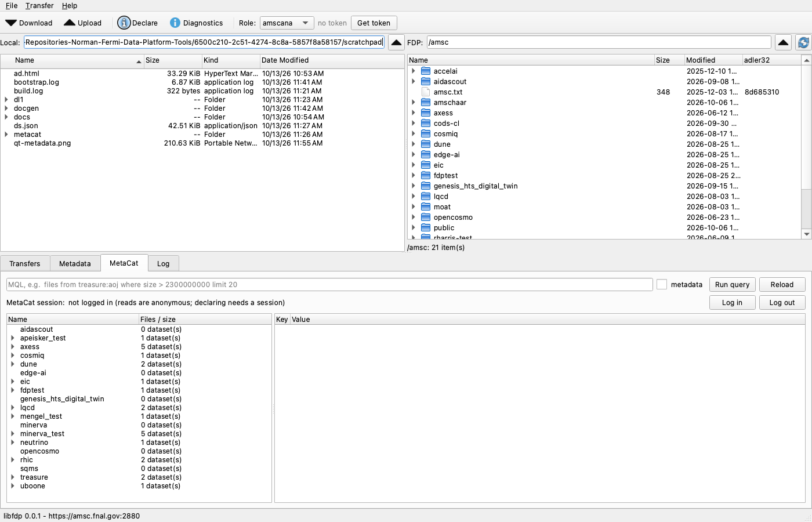The width and height of the screenshot is (812, 522).
Task: Select the cosmiq remote folder icon
Action: pos(426,134)
